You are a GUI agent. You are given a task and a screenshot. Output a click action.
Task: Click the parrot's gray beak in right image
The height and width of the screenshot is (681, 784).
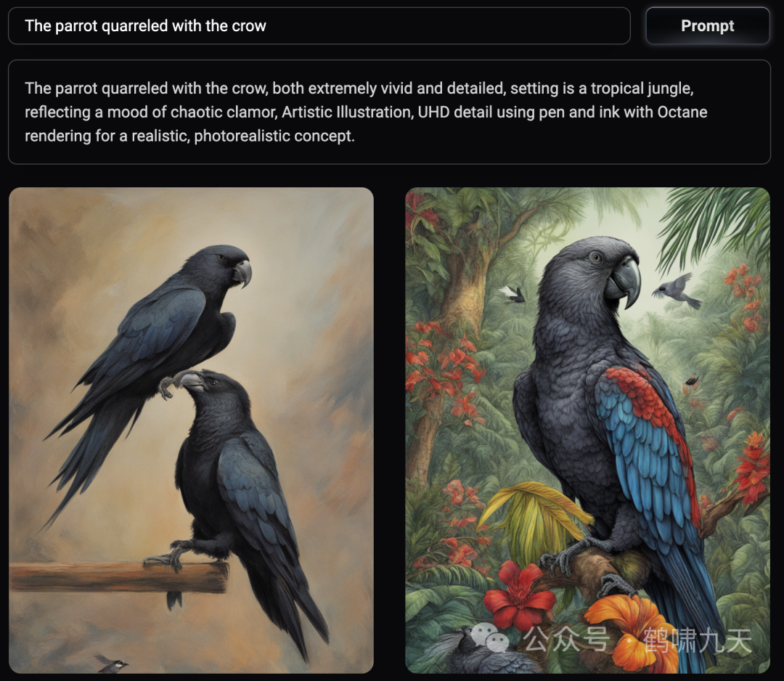[623, 281]
